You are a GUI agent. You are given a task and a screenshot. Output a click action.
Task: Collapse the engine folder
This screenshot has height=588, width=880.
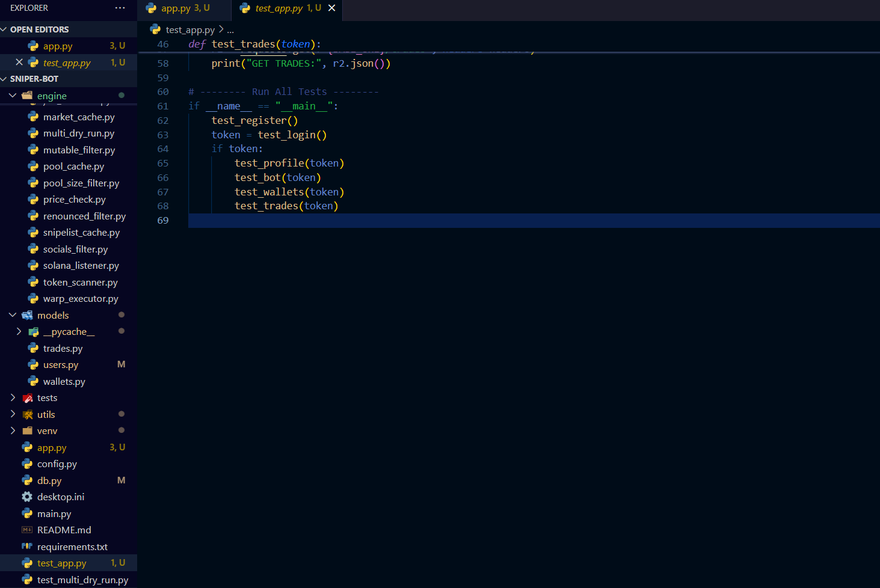tap(13, 95)
